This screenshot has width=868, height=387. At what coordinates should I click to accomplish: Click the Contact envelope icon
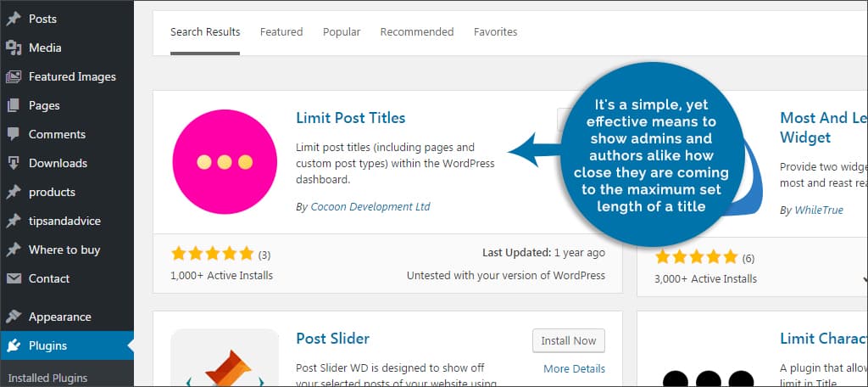14,278
